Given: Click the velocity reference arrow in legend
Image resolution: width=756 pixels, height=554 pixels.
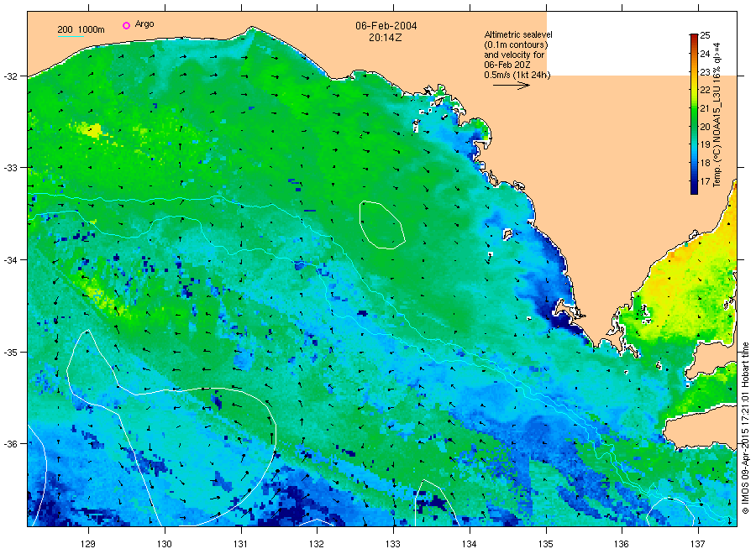Looking at the screenshot, I should pyautogui.click(x=512, y=86).
